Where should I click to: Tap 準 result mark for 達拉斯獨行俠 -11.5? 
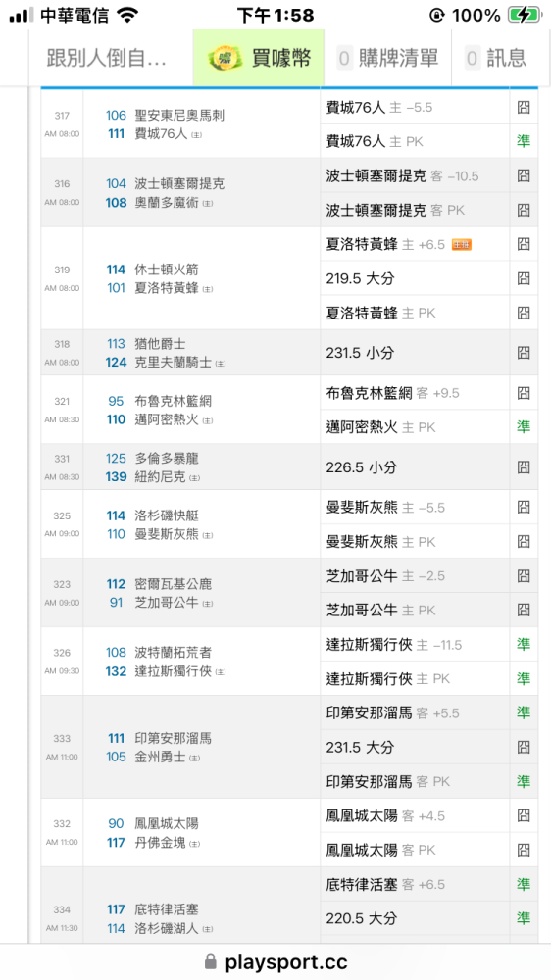coord(524,644)
